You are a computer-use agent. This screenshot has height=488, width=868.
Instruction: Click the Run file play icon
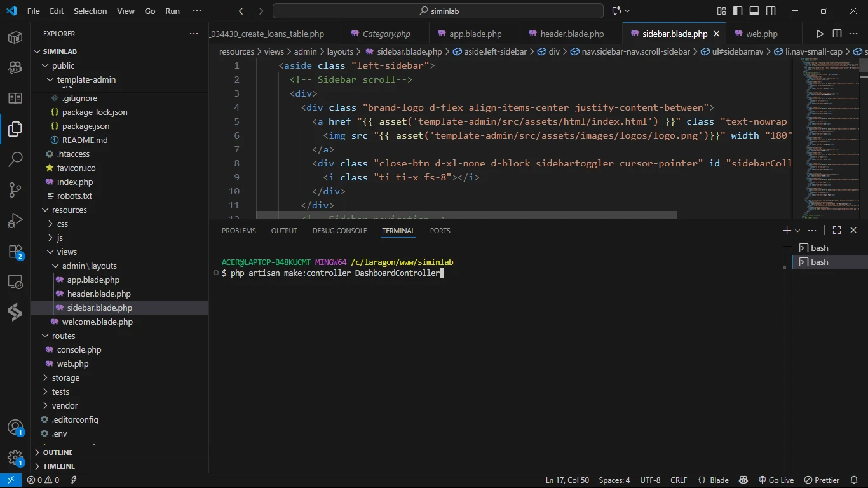coord(820,34)
